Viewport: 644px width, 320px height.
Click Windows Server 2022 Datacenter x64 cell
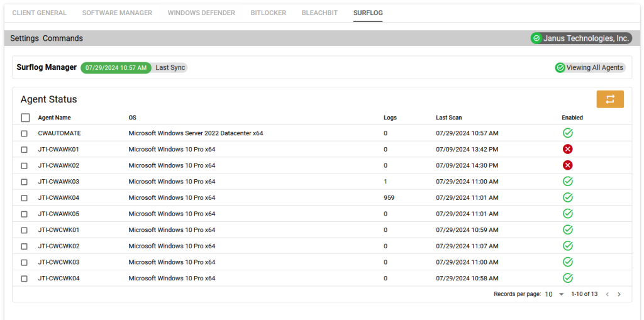[196, 133]
